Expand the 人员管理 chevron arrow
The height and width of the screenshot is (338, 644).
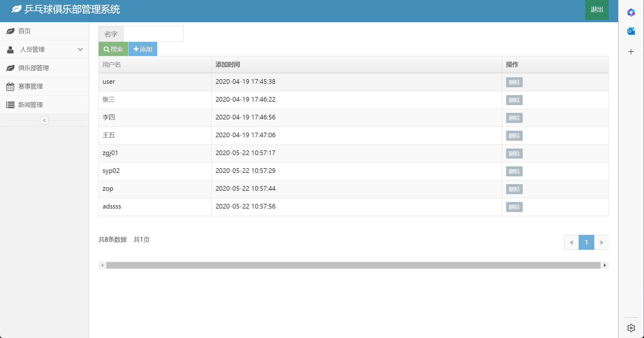pyautogui.click(x=80, y=49)
